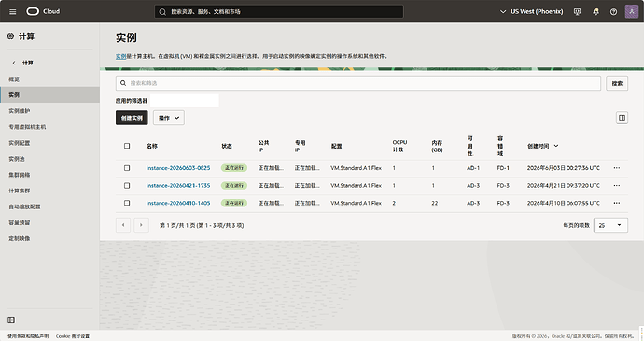Click the 创建实例 button

(132, 118)
